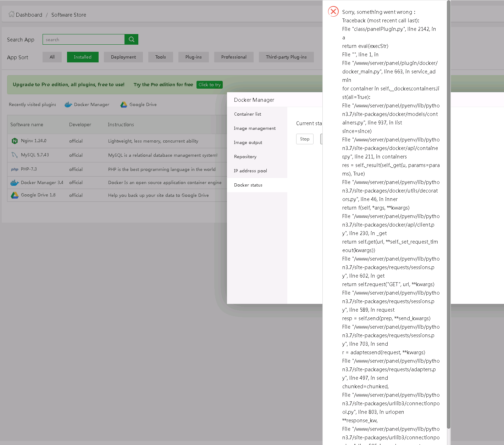Click the Developer column header

click(80, 125)
